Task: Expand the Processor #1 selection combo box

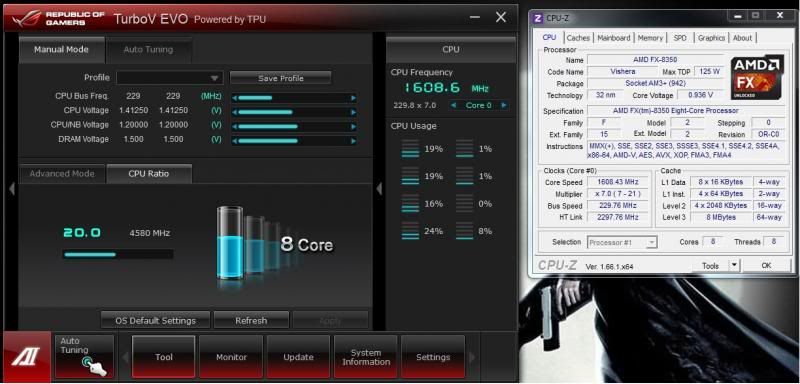Action: 622,243
